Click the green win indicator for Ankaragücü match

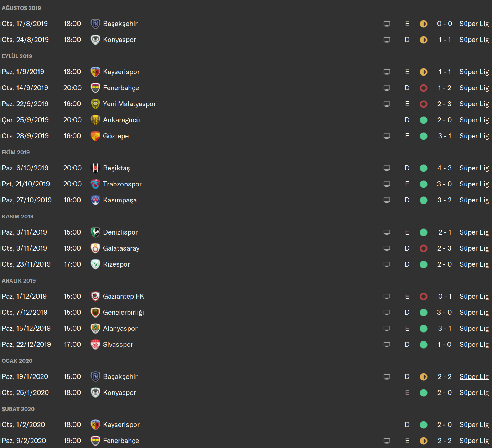point(424,120)
